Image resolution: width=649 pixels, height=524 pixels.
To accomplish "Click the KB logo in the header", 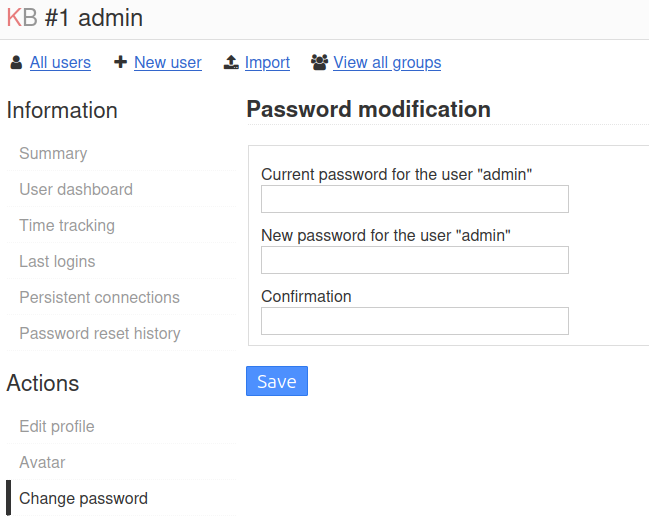I will tap(22, 18).
